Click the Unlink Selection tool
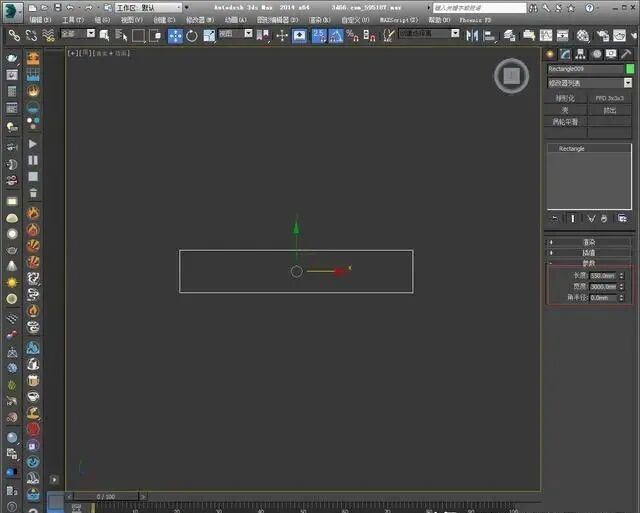 coord(31,36)
